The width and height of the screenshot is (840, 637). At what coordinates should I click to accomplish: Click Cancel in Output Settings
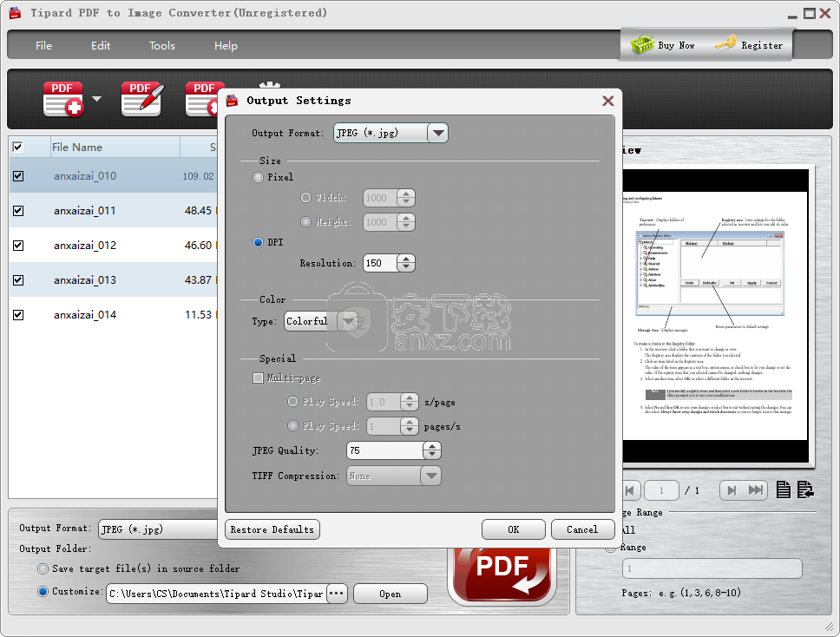coord(582,529)
